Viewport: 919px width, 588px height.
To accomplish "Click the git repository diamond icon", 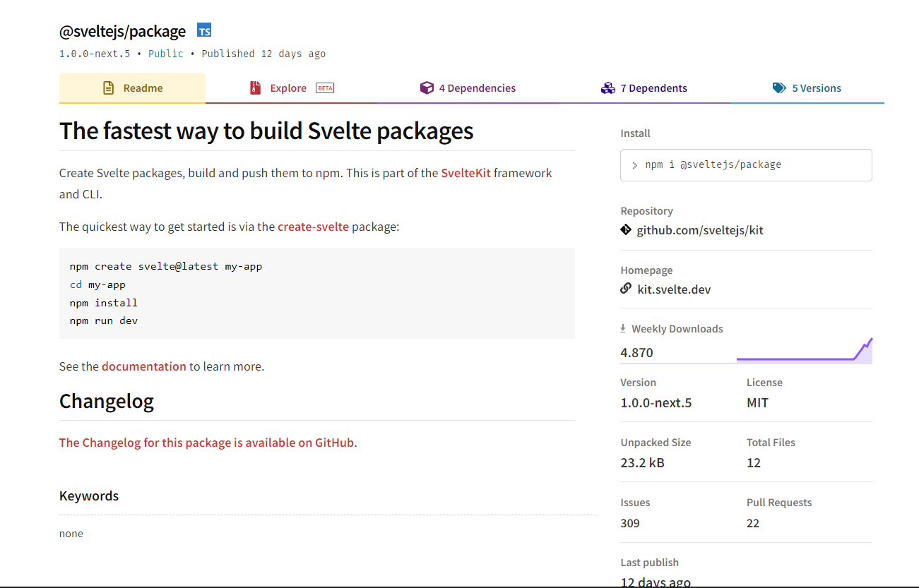I will click(626, 229).
